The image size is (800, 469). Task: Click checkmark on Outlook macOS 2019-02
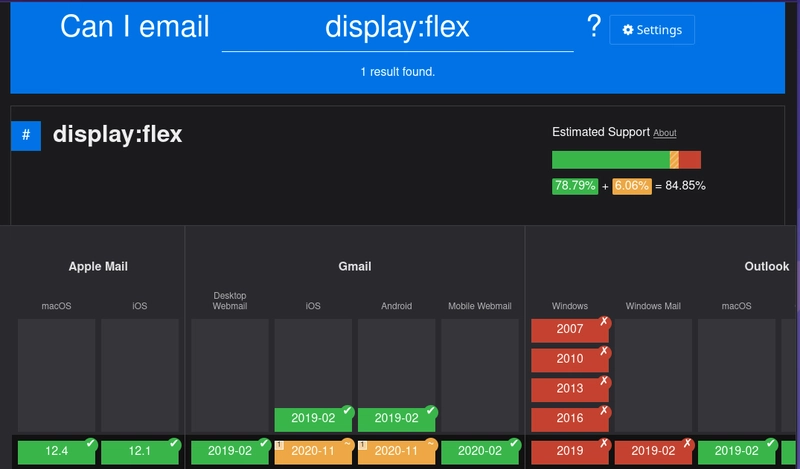coord(770,443)
